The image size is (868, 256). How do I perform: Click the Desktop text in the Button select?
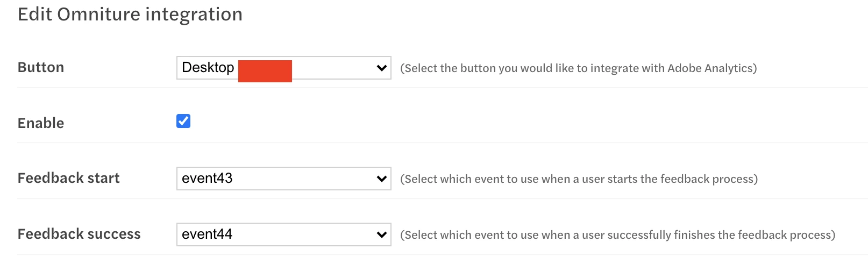pyautogui.click(x=208, y=68)
